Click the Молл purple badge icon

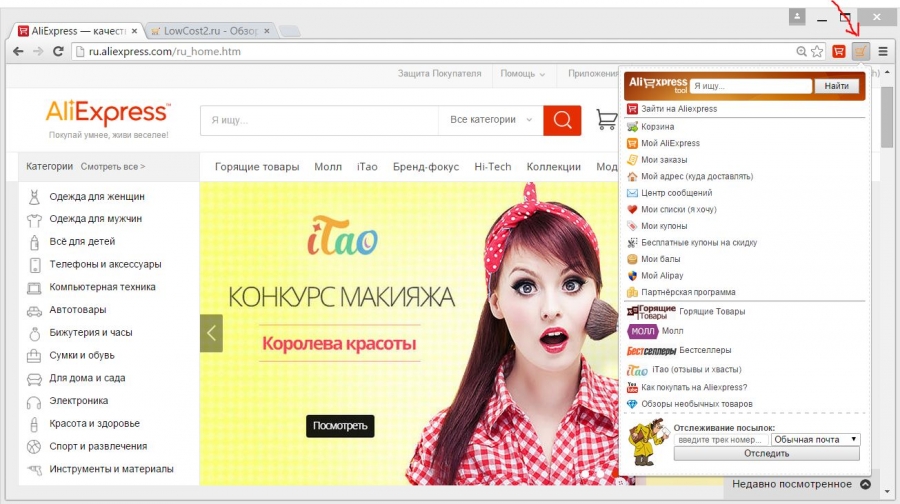642,331
